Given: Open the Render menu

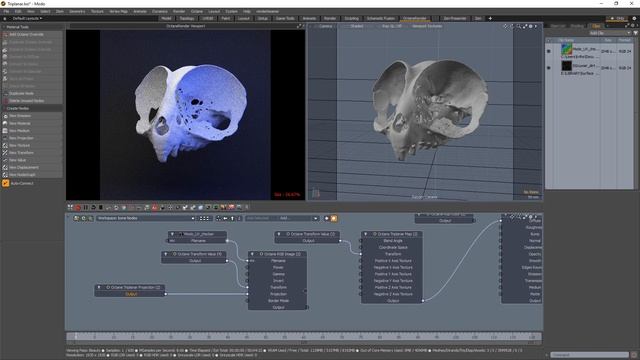Looking at the screenshot, I should (179, 11).
